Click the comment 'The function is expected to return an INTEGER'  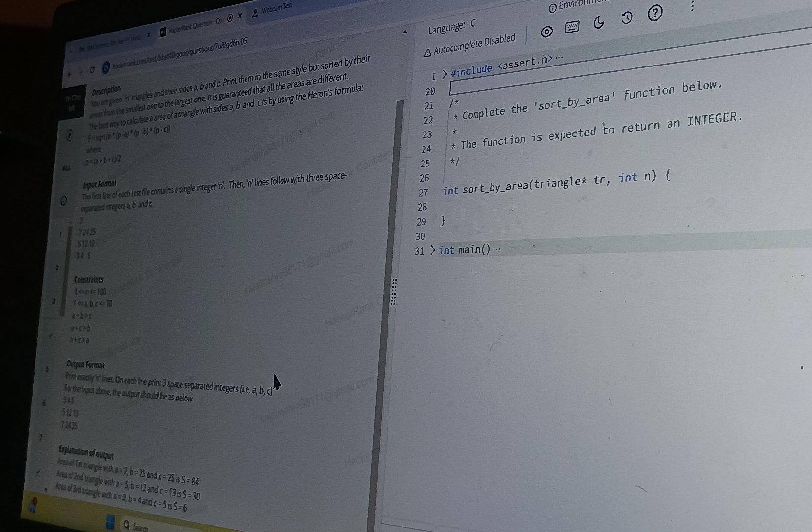point(596,132)
